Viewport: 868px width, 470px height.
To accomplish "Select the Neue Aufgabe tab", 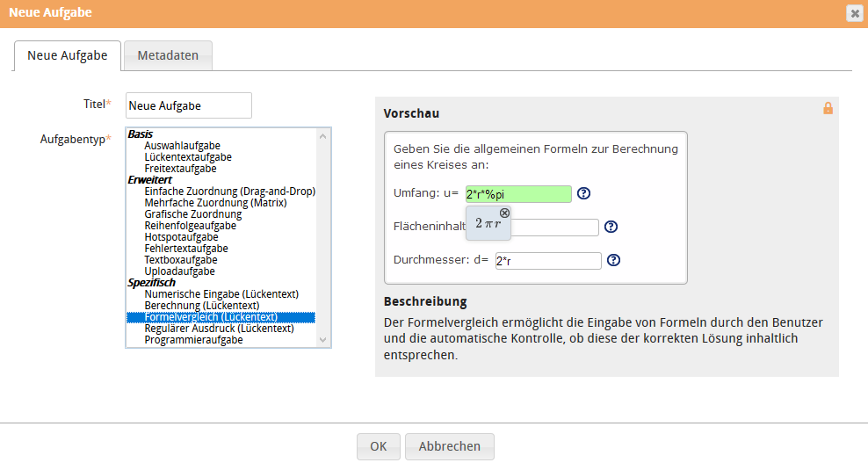I will coord(68,55).
